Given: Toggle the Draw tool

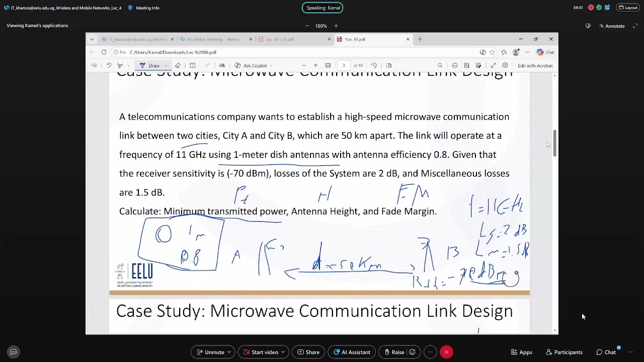Looking at the screenshot, I should [150, 65].
